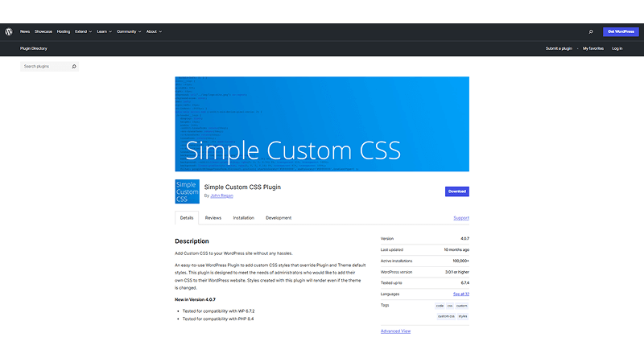Click the '3.0.1 or higher' value

point(457,272)
